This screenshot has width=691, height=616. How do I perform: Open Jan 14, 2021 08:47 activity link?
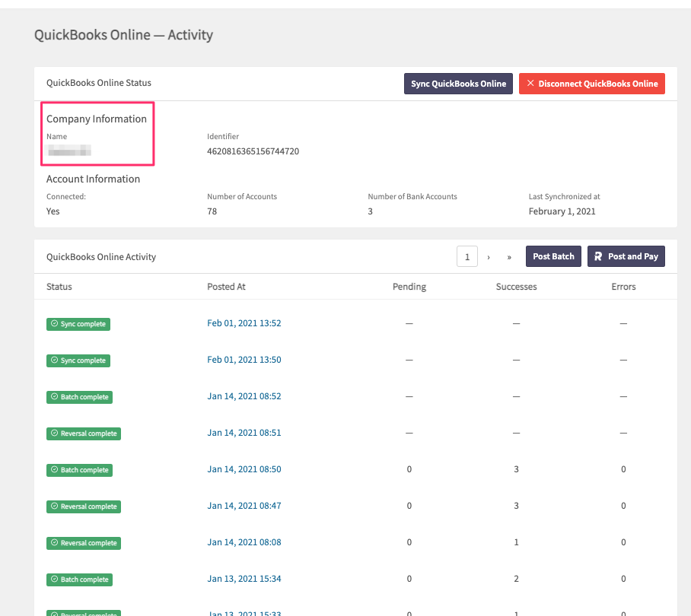coord(244,506)
